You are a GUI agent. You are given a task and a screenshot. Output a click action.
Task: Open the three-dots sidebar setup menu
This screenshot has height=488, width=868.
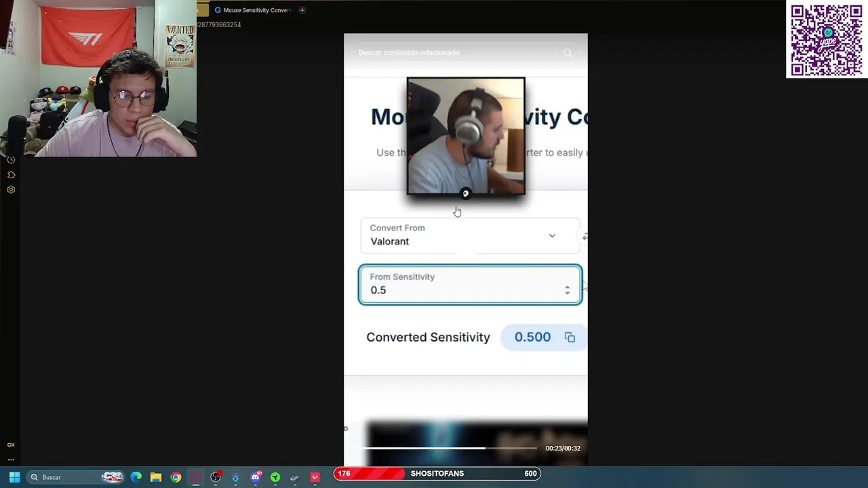pos(11,460)
